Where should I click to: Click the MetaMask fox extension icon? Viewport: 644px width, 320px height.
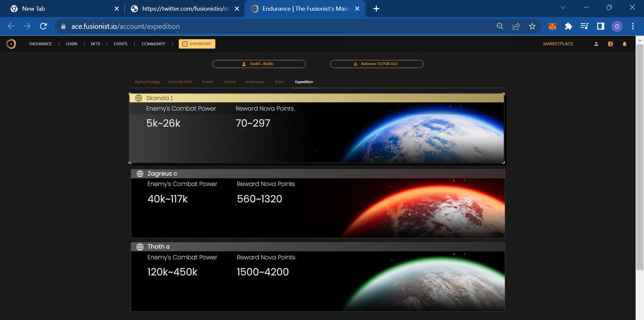coord(552,26)
